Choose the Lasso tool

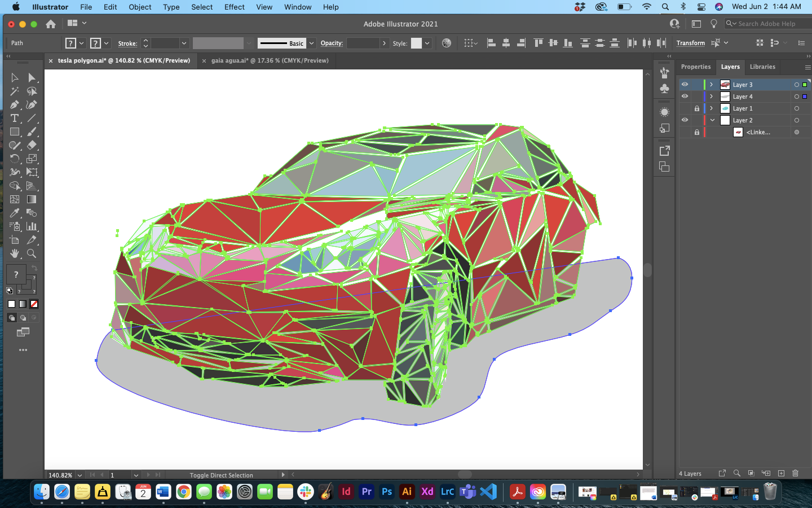(32, 91)
